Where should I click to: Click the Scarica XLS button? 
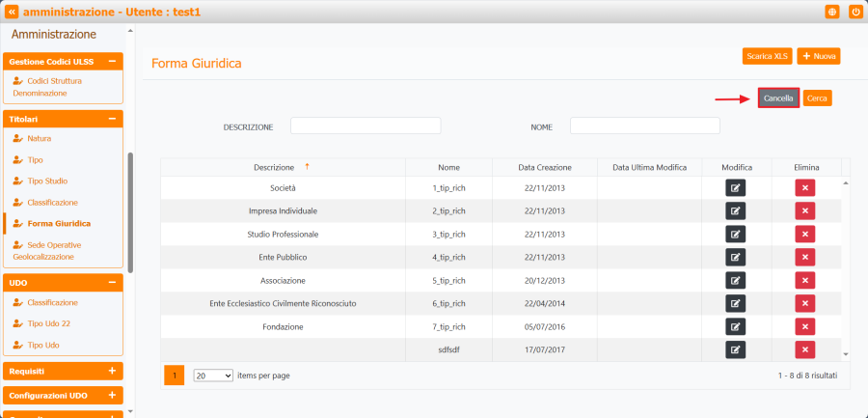click(x=768, y=56)
